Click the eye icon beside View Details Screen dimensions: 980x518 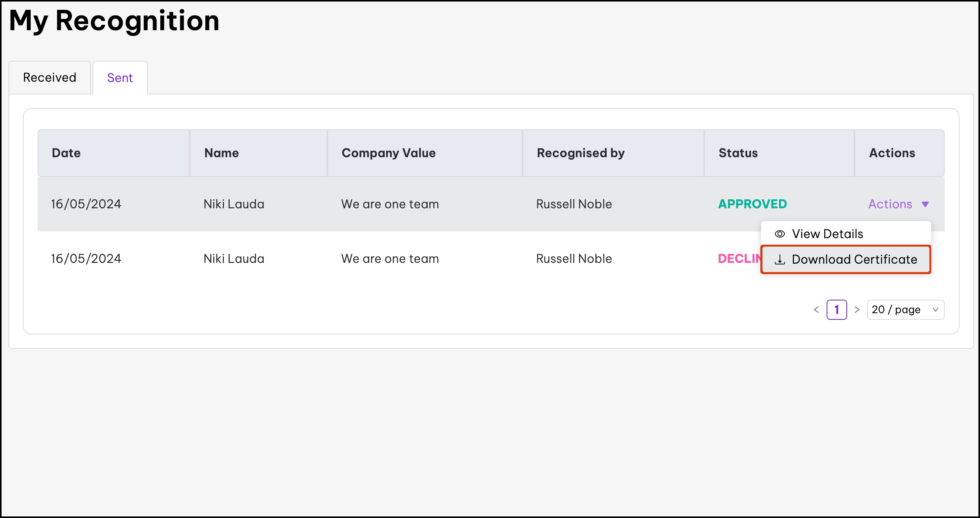click(x=779, y=234)
